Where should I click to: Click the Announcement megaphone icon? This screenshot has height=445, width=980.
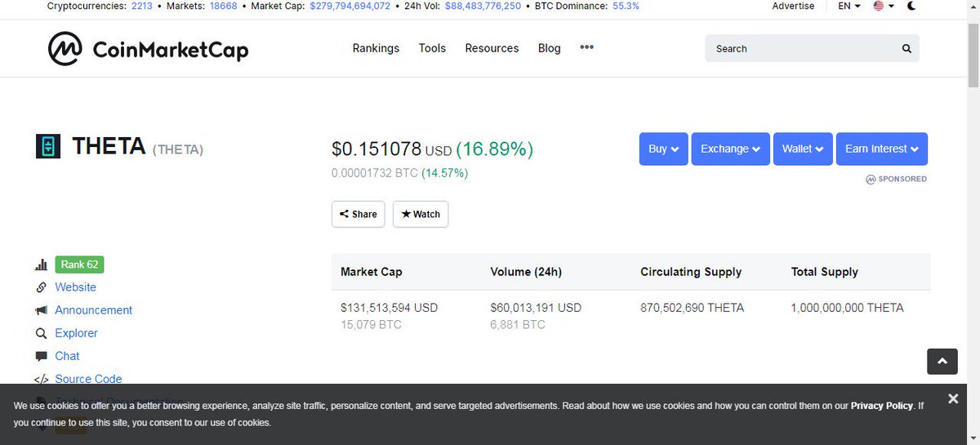(41, 310)
